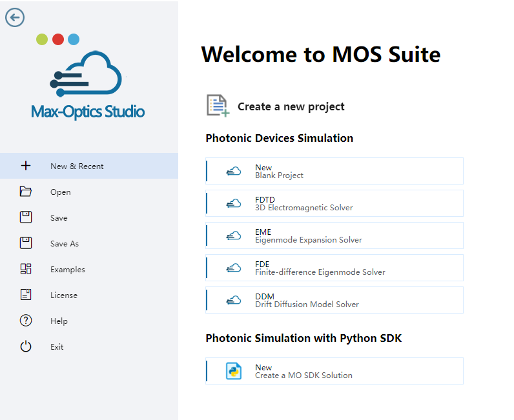Open the License page
Viewport: 514px width, 420px height.
[x=89, y=295]
